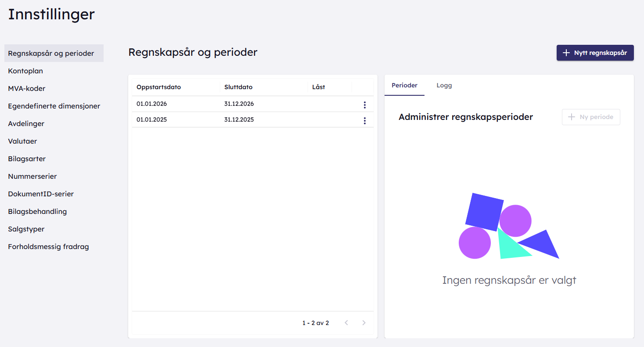Navigate to Valutaer
This screenshot has width=644, height=347.
[x=22, y=141]
